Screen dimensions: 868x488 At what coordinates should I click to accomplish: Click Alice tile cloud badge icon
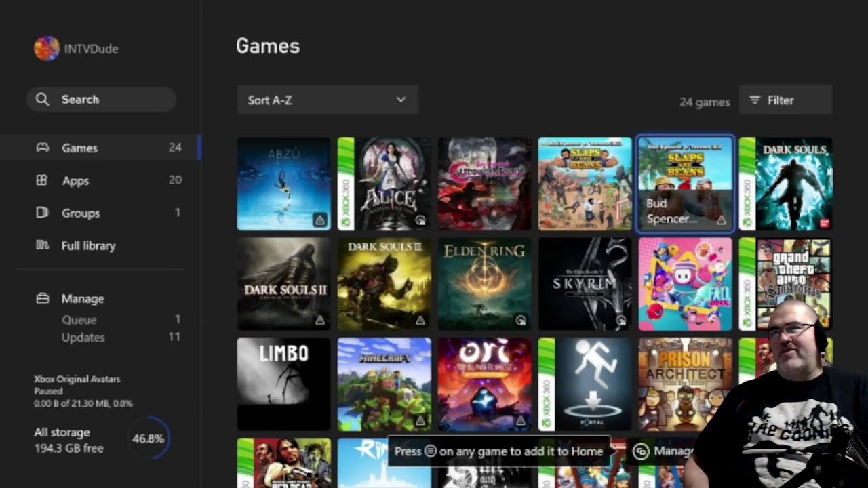point(420,220)
